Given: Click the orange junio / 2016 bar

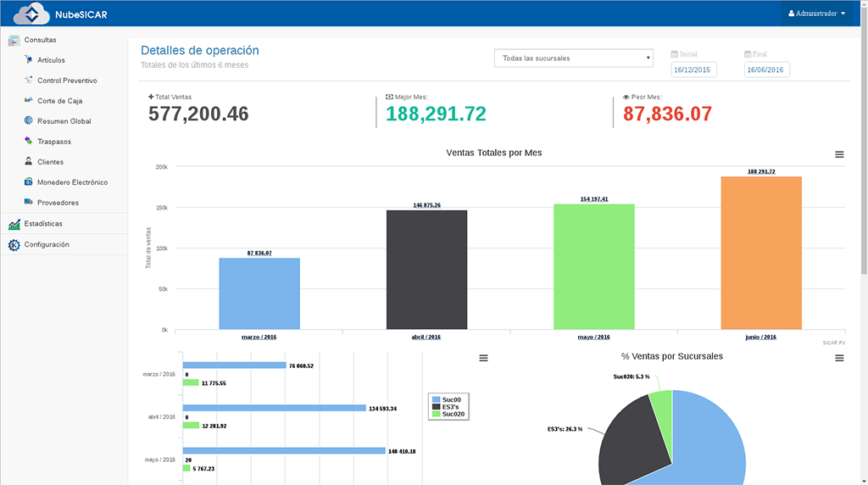Looking at the screenshot, I should click(761, 253).
